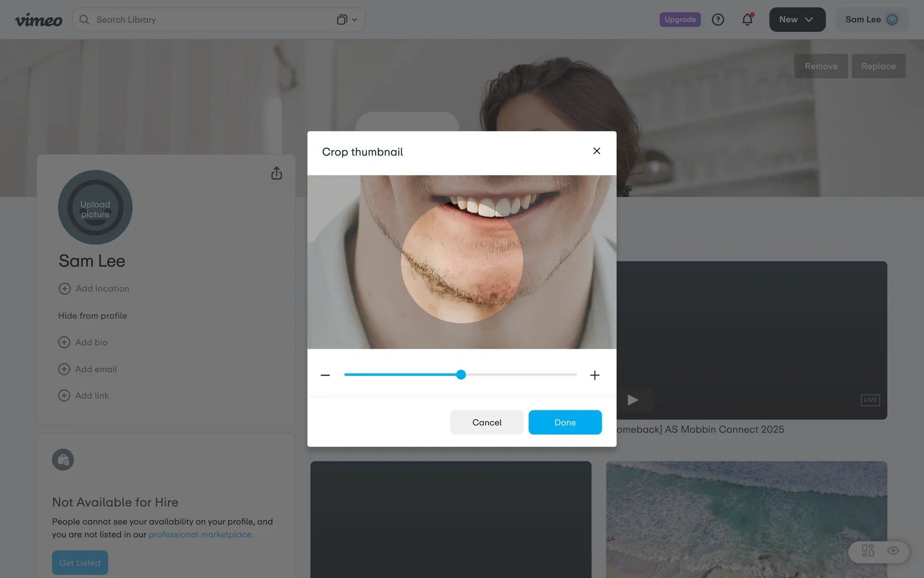This screenshot has width=924, height=578.
Task: Open the help question mark icon
Action: [718, 20]
